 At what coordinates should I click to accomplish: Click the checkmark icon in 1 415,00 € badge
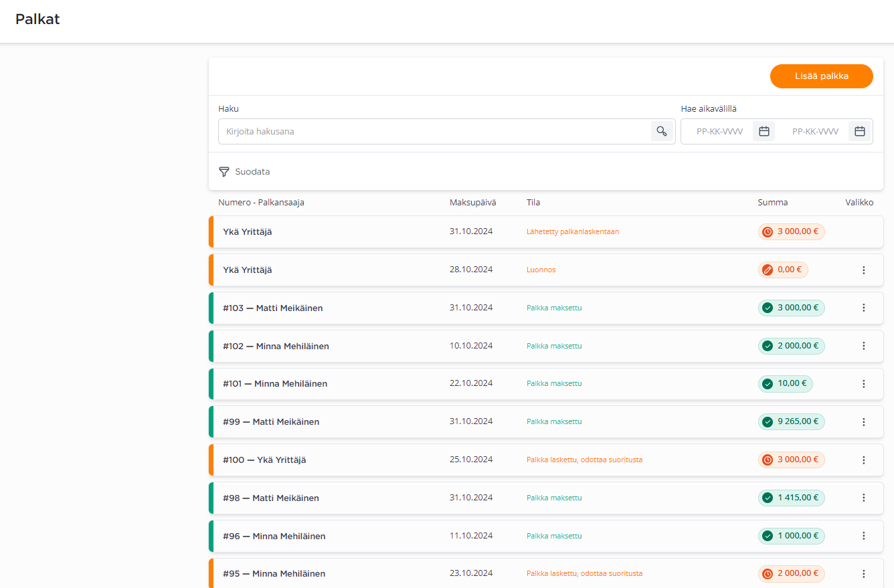(x=768, y=498)
